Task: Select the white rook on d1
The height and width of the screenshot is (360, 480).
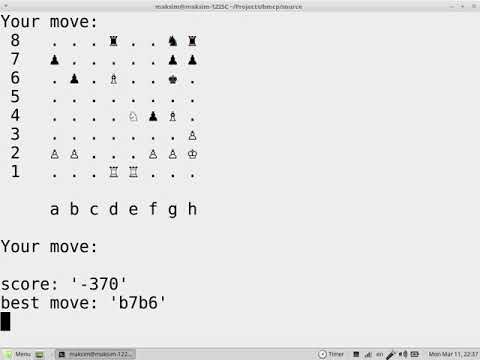Action: 114,172
